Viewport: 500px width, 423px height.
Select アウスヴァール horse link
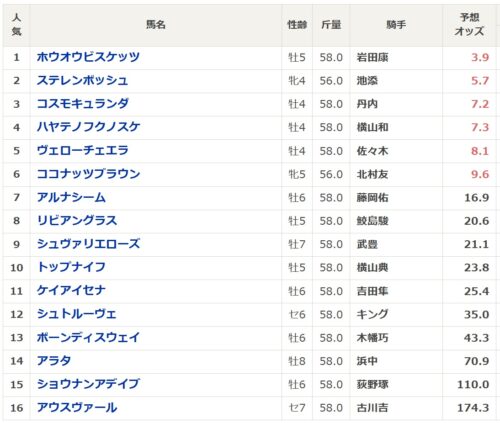tap(77, 408)
